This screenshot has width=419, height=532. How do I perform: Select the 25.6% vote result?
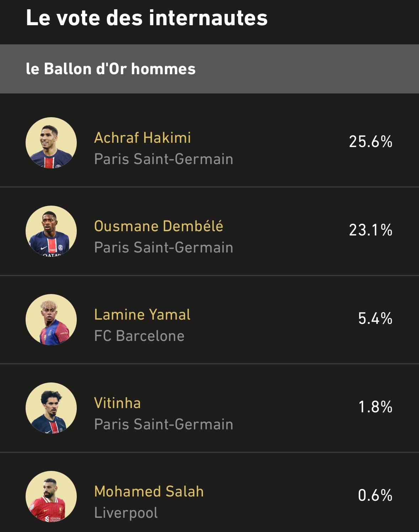(x=371, y=142)
